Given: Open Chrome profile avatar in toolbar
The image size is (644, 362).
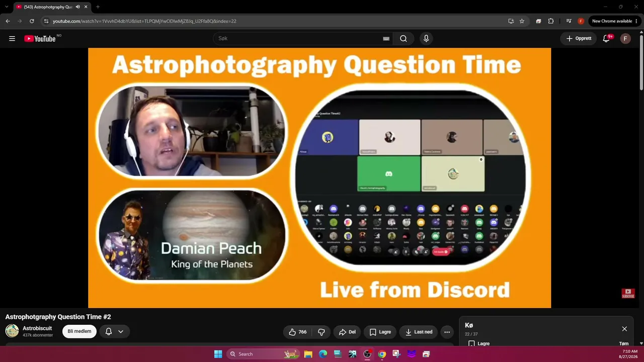Looking at the screenshot, I should 581,21.
